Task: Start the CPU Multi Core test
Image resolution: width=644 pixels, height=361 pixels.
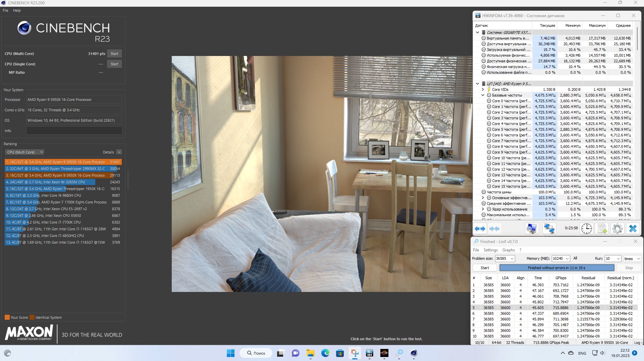Action: point(114,54)
